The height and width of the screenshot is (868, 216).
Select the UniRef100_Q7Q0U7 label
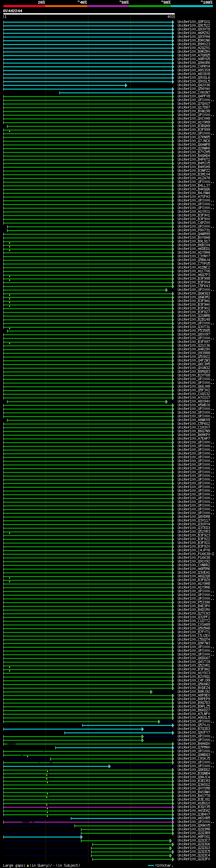click(x=194, y=104)
